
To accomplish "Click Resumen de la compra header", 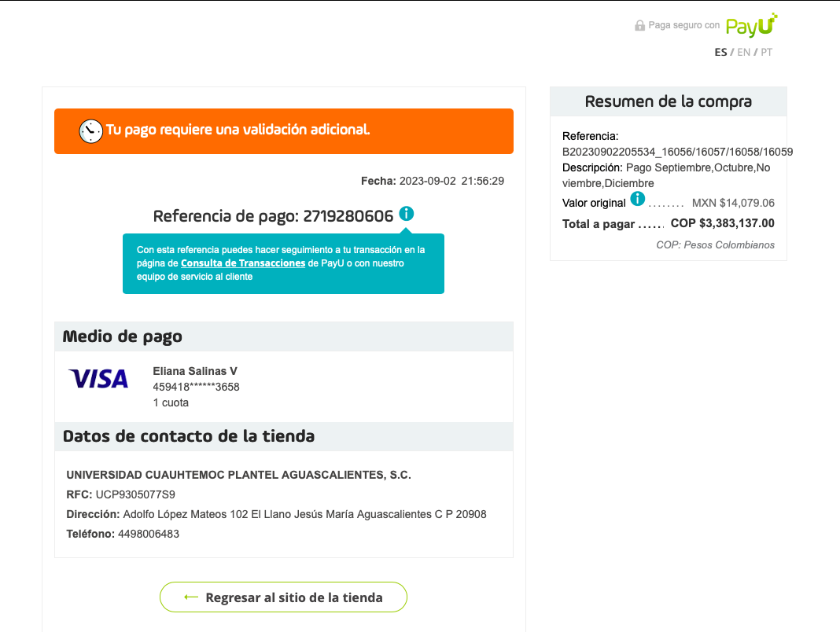I will (x=669, y=101).
